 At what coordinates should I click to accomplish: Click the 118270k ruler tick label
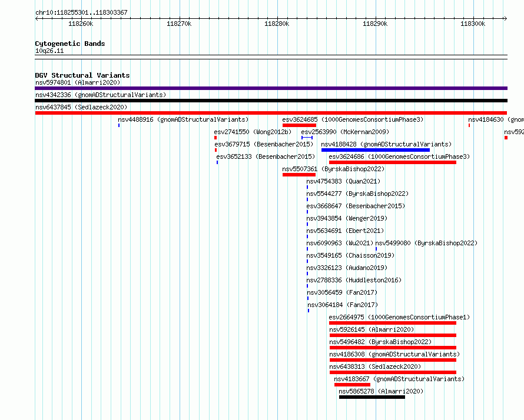click(179, 24)
